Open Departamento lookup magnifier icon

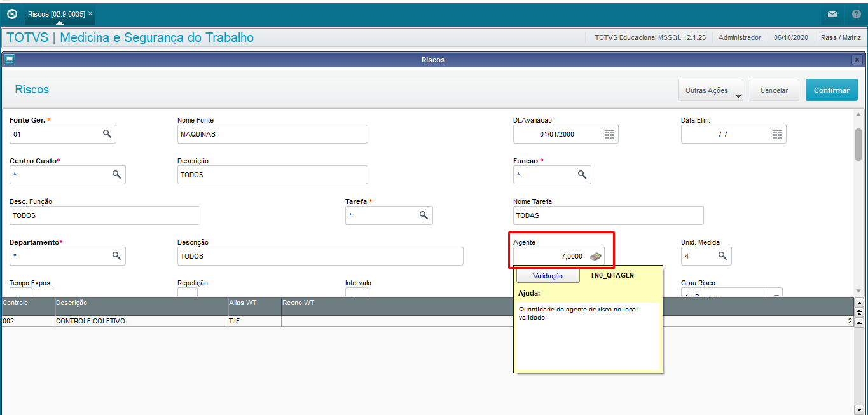click(x=116, y=256)
